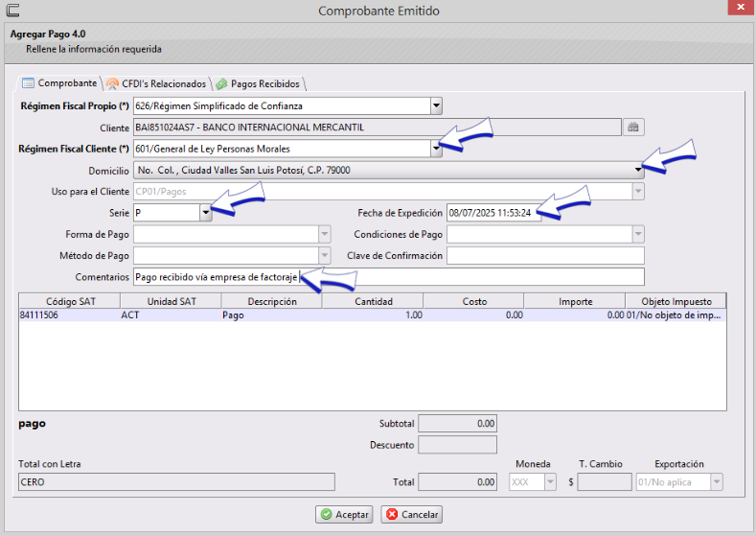This screenshot has height=536, width=756.
Task: Click the Cliente text field
Action: 377,128
